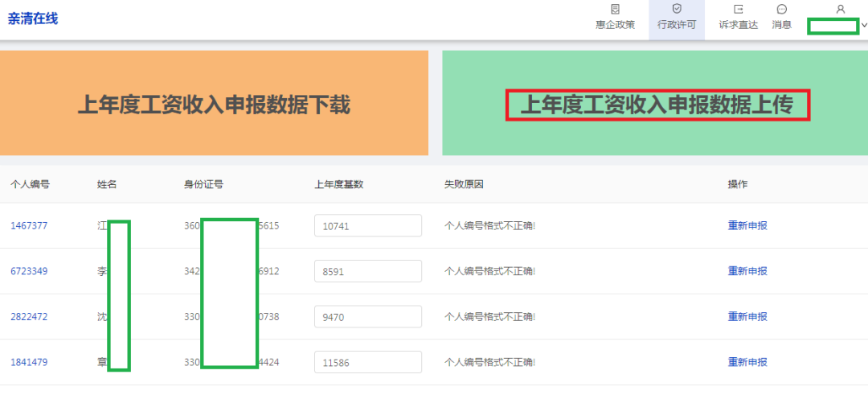Image resolution: width=868 pixels, height=395 pixels.
Task: Click base amount field showing 11586
Action: pyautogui.click(x=367, y=363)
